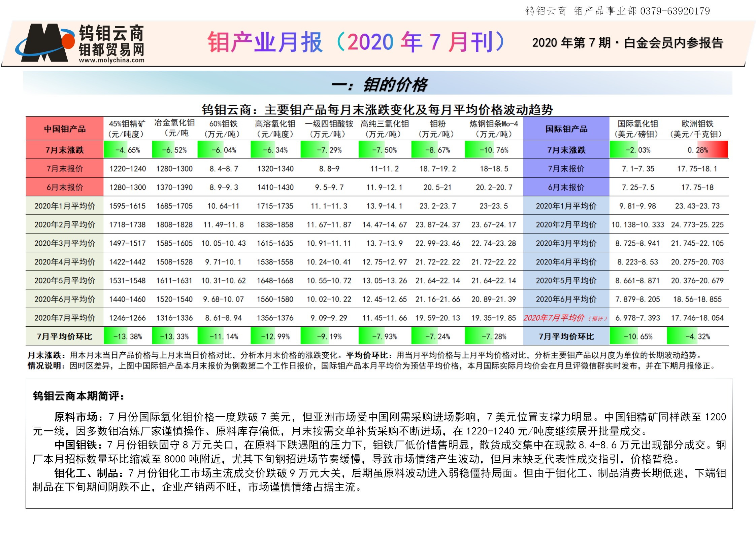Select the 1370-1390 June-end quote cell
Screen dimensions: 756x534
coord(174,187)
